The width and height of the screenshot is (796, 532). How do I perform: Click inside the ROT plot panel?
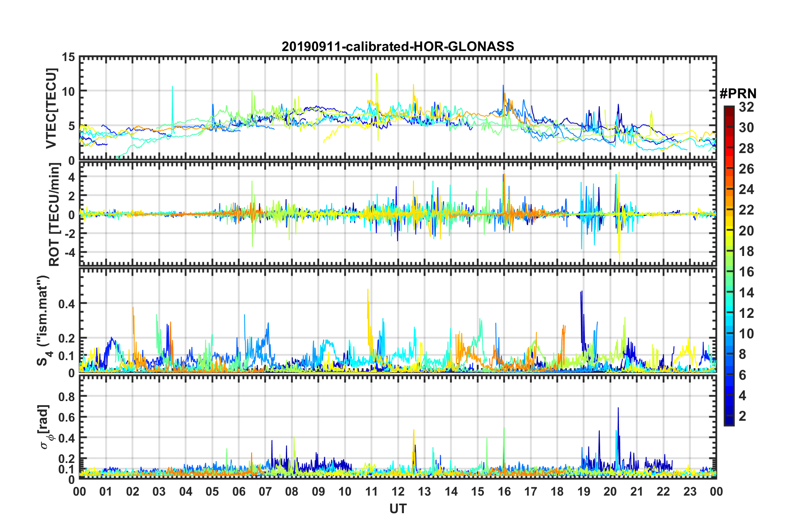(398, 214)
